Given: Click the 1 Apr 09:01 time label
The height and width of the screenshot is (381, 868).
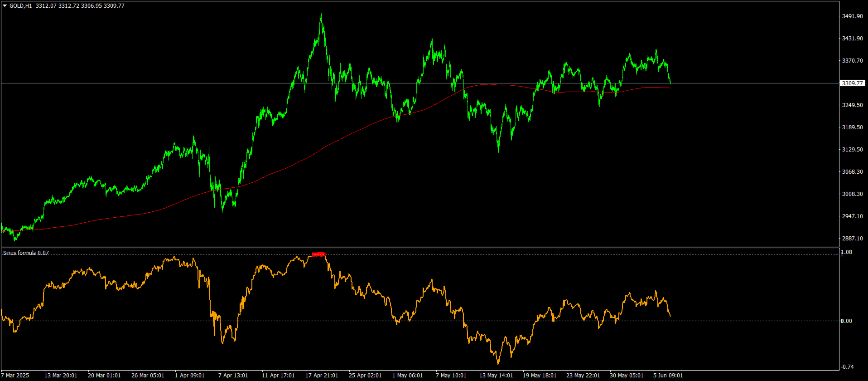Looking at the screenshot, I should click(190, 376).
